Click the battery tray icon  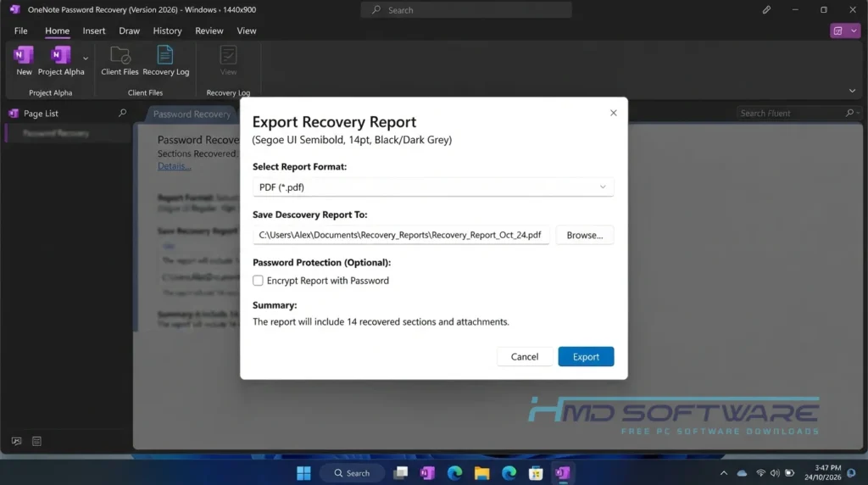click(789, 473)
